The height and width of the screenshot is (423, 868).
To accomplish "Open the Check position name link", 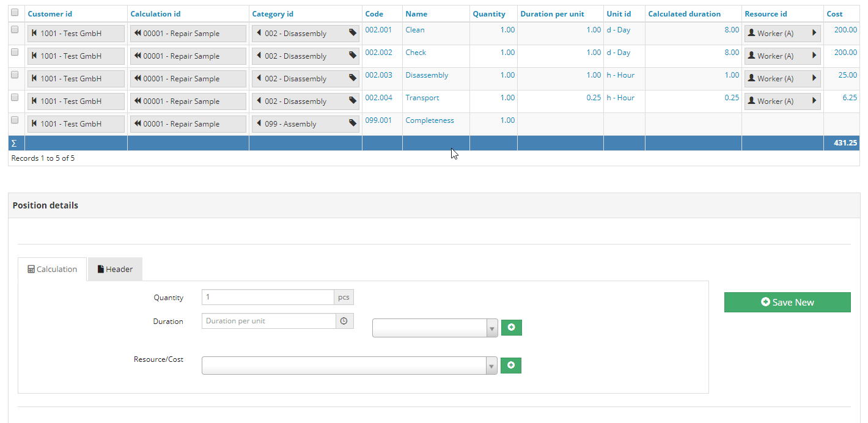I will (416, 53).
